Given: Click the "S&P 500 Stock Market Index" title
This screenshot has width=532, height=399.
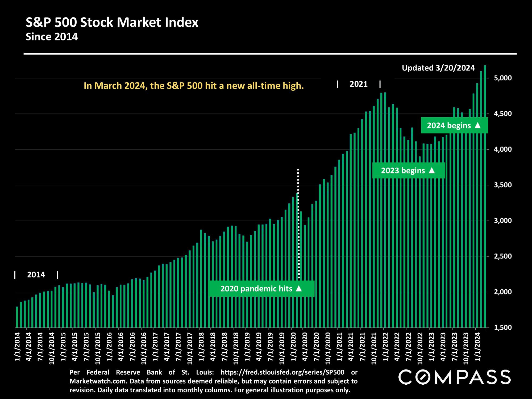Looking at the screenshot, I should (112, 23).
